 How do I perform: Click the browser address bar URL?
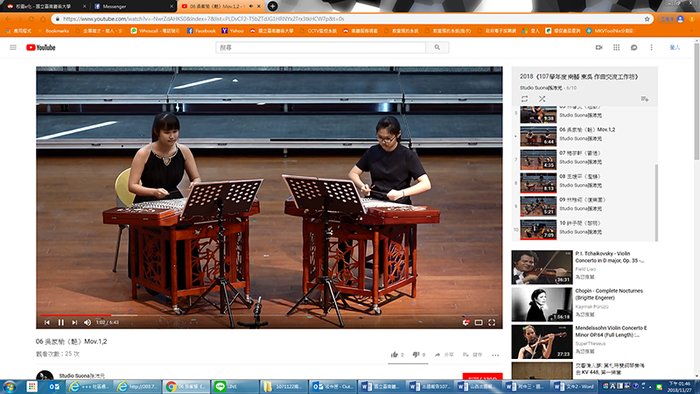pyautogui.click(x=204, y=19)
